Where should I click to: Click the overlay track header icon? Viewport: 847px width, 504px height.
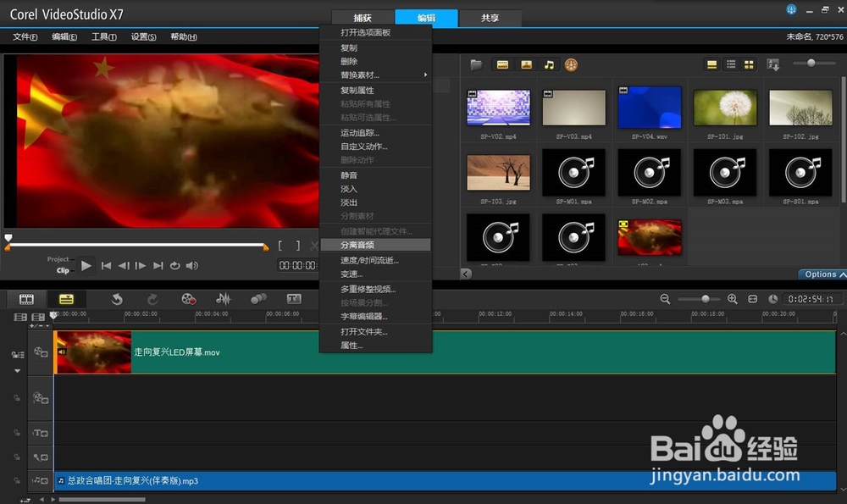pyautogui.click(x=41, y=399)
